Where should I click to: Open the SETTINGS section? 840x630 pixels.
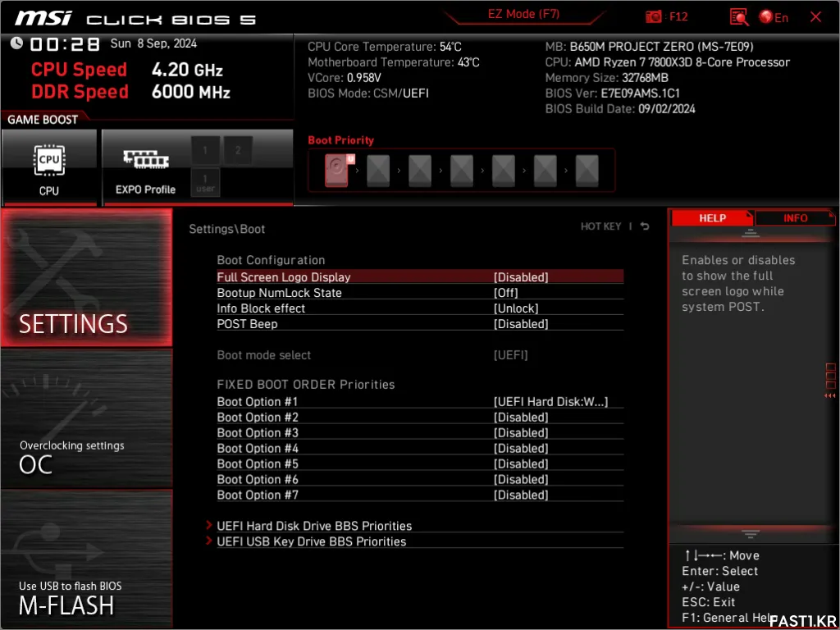(x=87, y=277)
